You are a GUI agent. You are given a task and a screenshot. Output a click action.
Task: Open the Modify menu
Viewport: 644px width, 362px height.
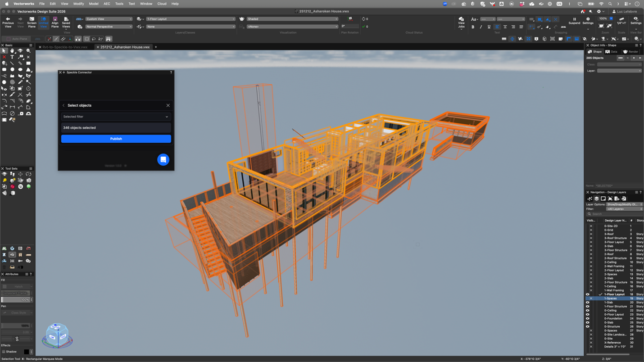pos(78,4)
